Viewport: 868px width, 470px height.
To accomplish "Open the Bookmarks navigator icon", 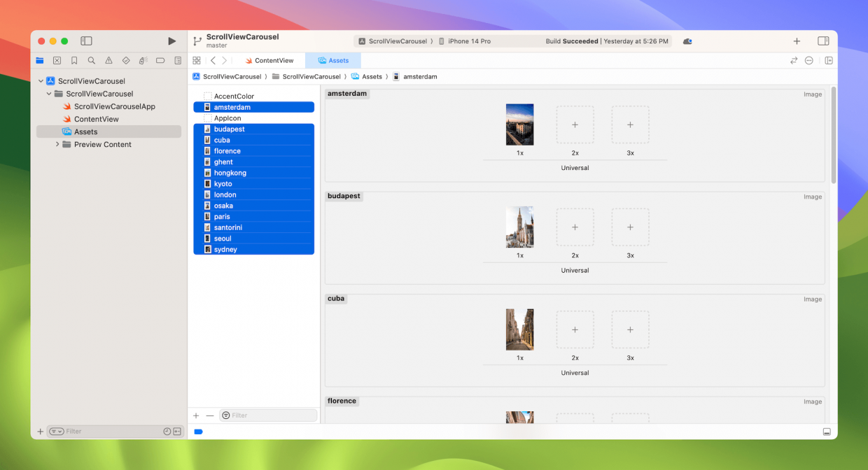I will pos(74,61).
